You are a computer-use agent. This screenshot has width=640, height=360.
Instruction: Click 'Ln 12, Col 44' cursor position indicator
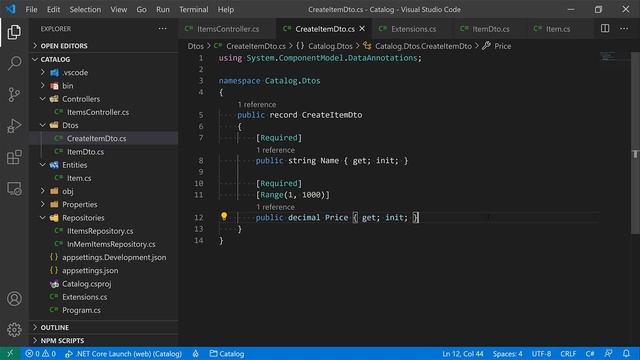click(463, 353)
